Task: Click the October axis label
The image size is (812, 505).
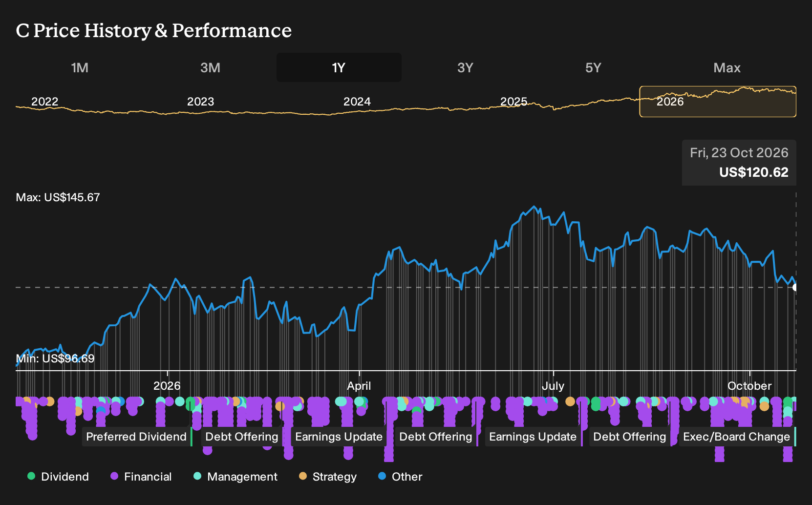Action: click(x=749, y=386)
